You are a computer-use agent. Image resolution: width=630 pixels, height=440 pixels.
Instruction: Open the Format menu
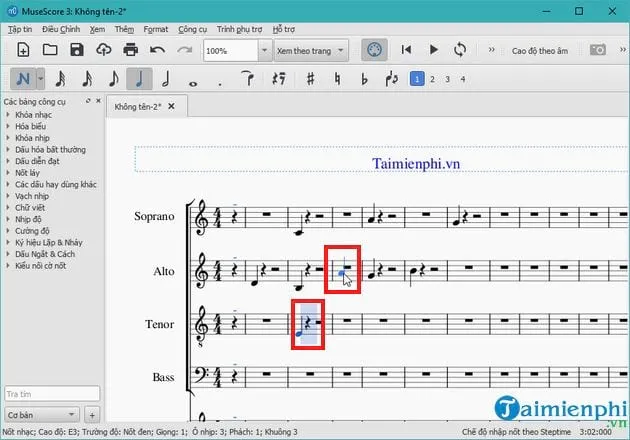click(155, 30)
